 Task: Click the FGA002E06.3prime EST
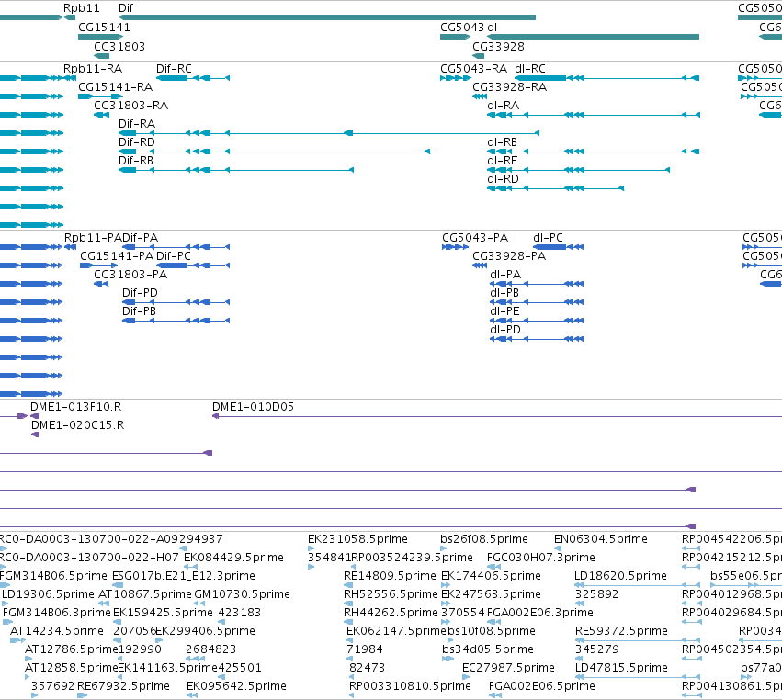coord(493,622)
